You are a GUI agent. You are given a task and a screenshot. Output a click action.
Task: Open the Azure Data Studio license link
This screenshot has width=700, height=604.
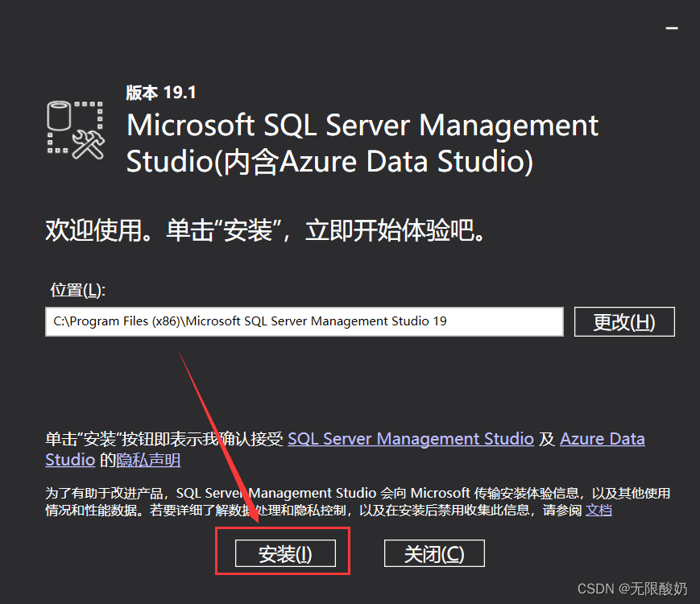(x=602, y=439)
